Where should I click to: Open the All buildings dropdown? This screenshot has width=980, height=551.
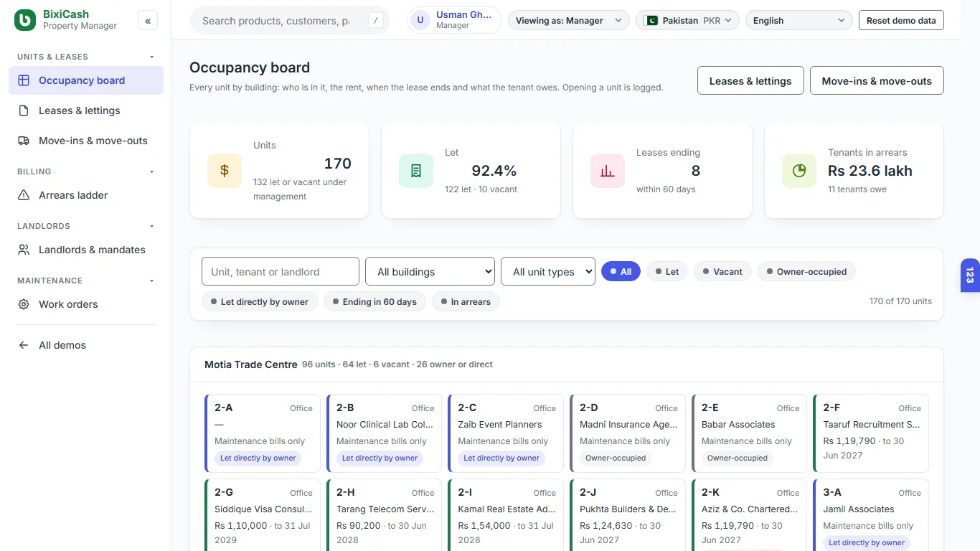[x=430, y=271]
